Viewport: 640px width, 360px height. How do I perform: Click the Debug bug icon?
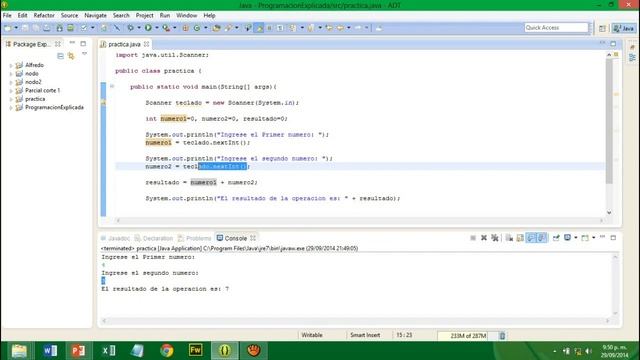(x=131, y=28)
